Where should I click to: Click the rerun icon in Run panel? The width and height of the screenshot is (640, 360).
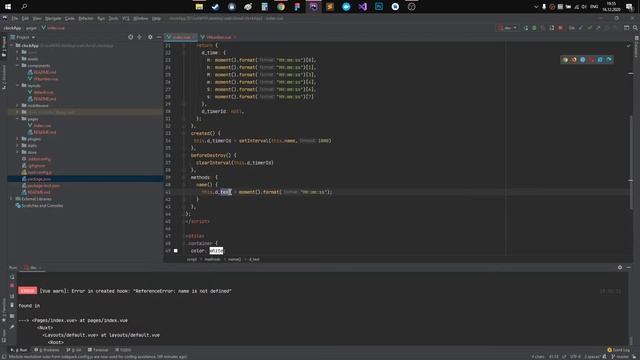(12, 277)
